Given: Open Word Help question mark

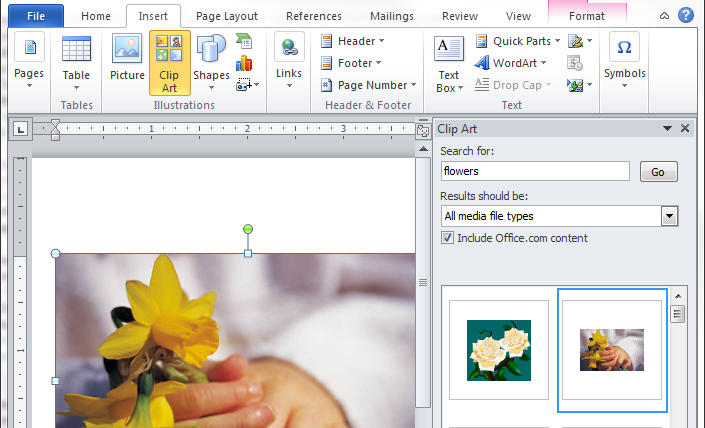Looking at the screenshot, I should 686,15.
